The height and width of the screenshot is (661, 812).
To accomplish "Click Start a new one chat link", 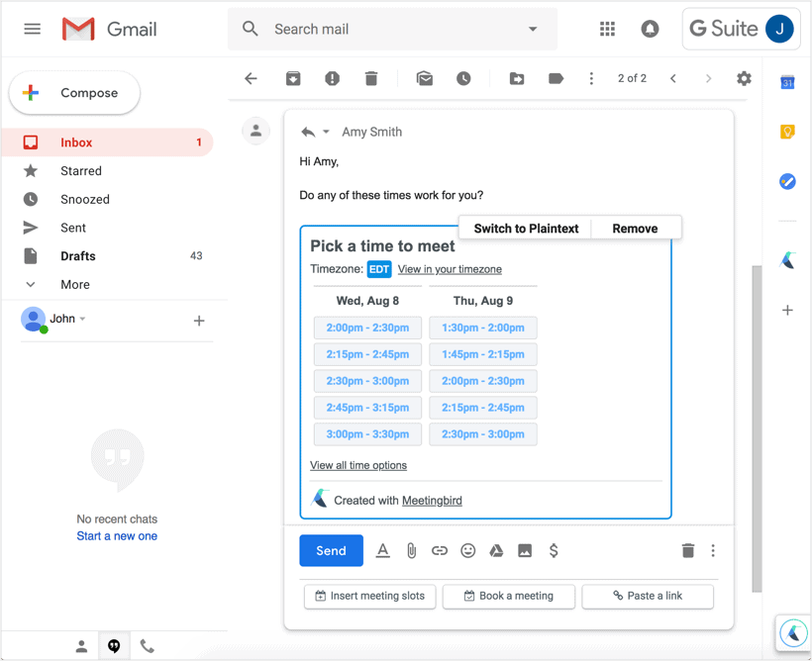I will click(117, 536).
